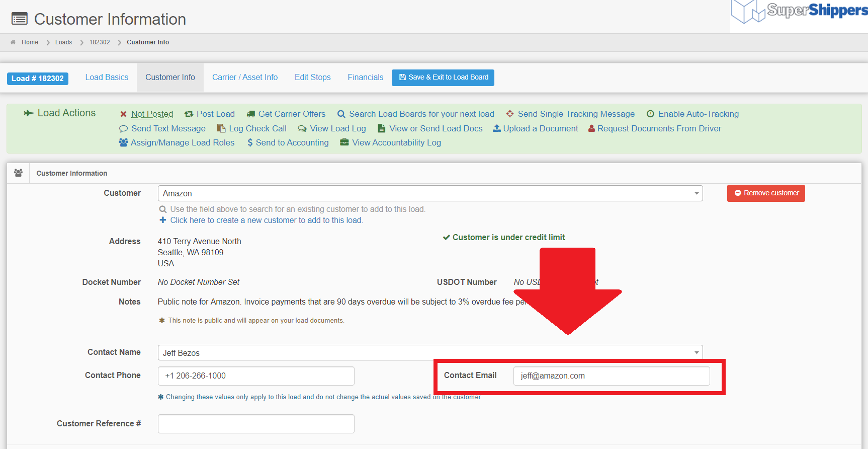
Task: Click the View Accountability Log briefcase icon
Action: 344,142
